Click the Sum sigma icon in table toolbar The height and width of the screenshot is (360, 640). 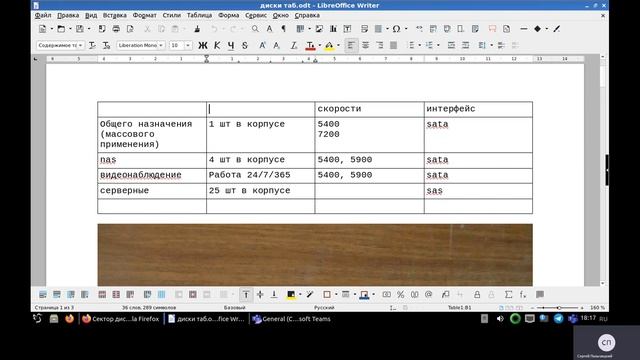(509, 294)
